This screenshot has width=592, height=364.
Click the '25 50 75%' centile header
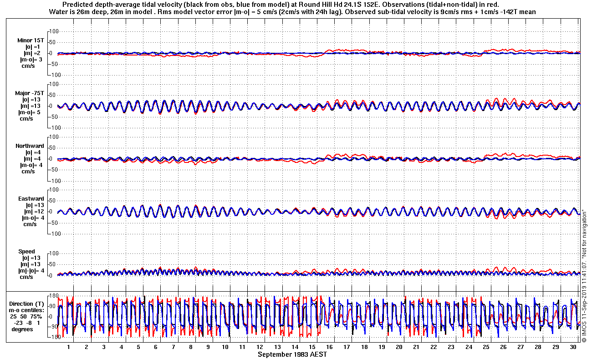coord(26,317)
